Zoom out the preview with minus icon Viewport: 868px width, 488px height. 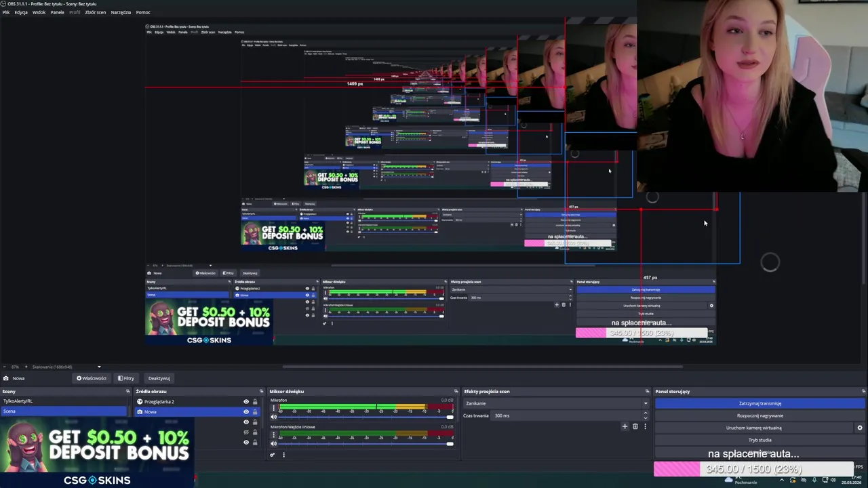click(4, 367)
